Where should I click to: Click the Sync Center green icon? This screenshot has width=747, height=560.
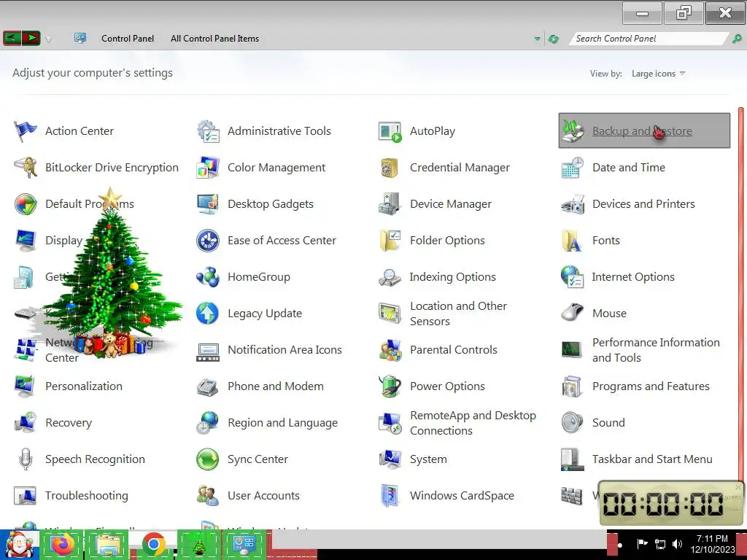click(208, 459)
